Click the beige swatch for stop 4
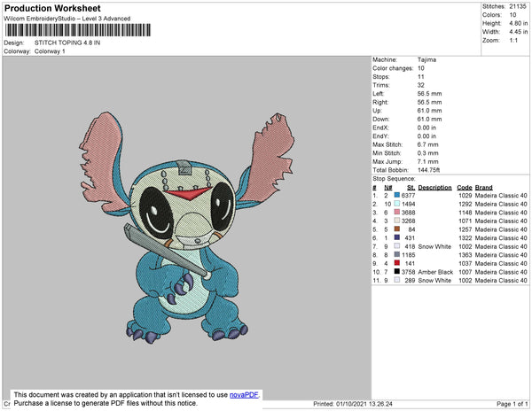Image resolution: width=532 pixels, height=411 pixels. pos(396,221)
